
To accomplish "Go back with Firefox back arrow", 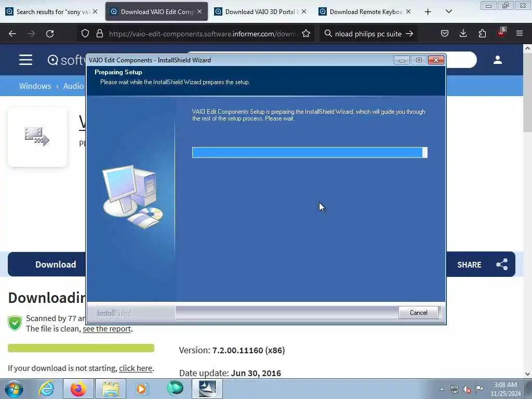I will [12, 34].
